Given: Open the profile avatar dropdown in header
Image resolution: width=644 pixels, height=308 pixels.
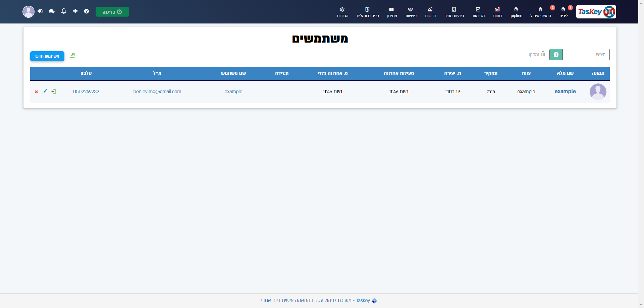Looking at the screenshot, I should 29,12.
